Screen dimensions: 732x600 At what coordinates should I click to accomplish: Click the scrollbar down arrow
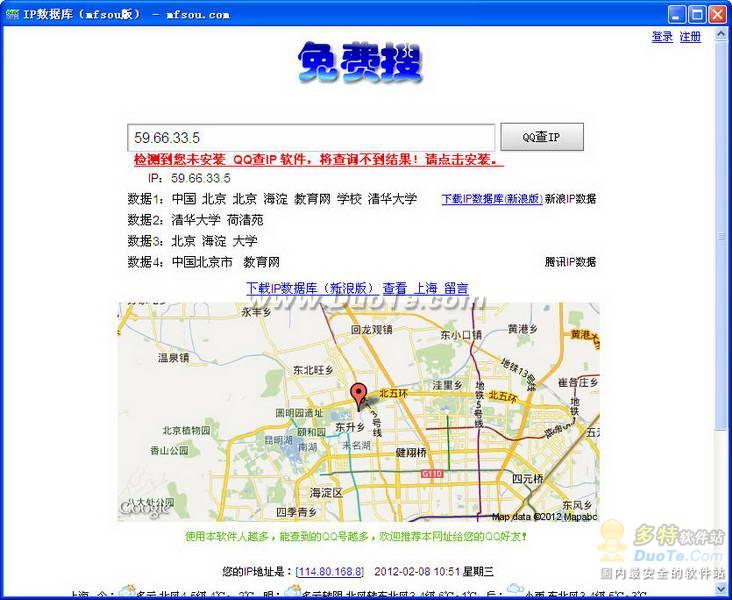tap(721, 590)
